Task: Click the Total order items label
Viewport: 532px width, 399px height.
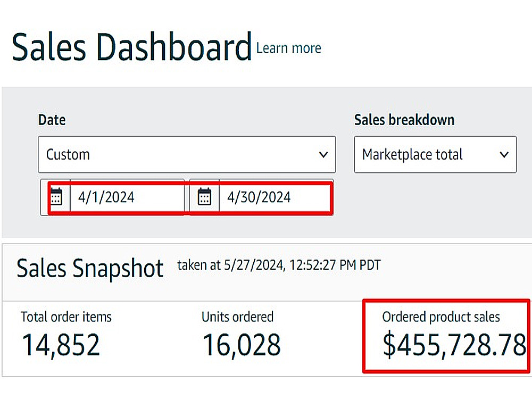Action: coord(66,317)
